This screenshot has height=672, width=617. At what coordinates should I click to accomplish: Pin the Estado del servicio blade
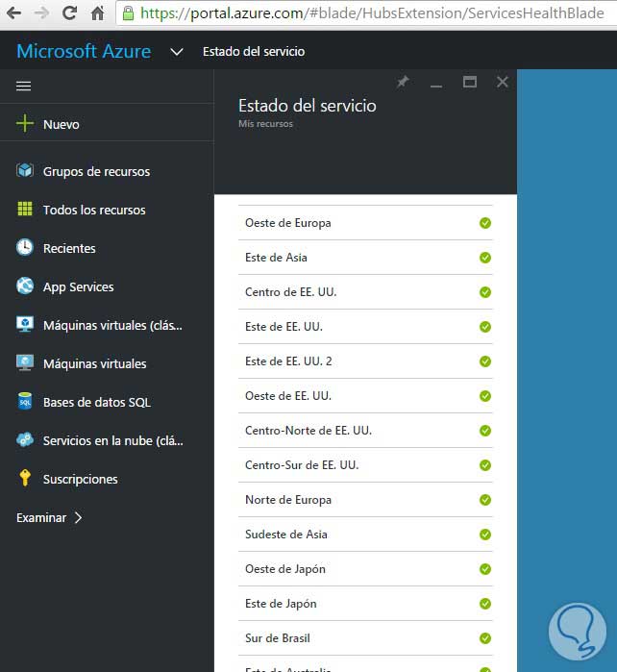[403, 83]
